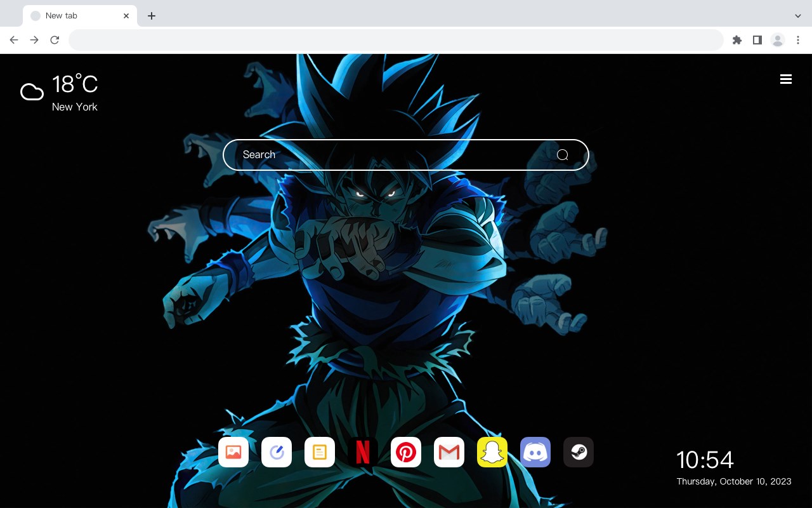Click the magnifier search icon
Viewport: 812px width, 508px height.
coord(563,155)
